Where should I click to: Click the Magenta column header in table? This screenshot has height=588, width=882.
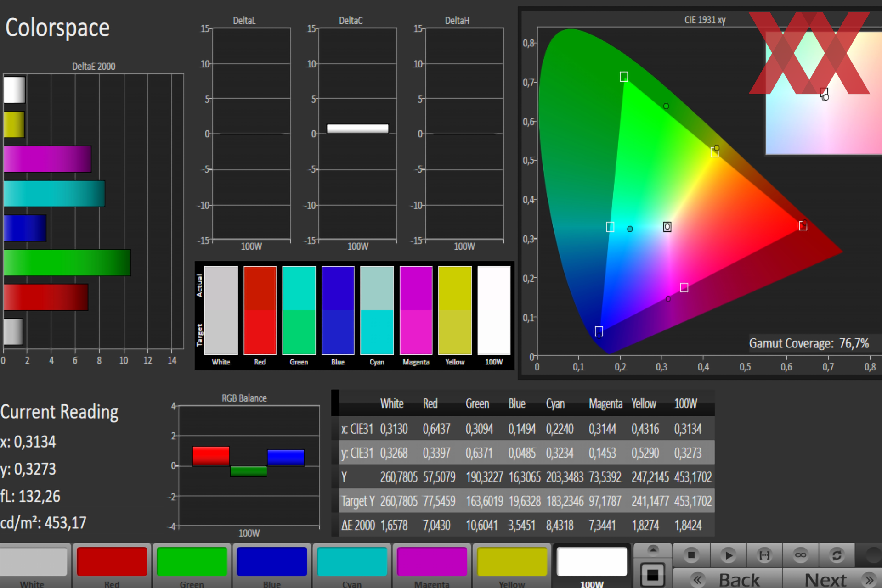tap(605, 403)
